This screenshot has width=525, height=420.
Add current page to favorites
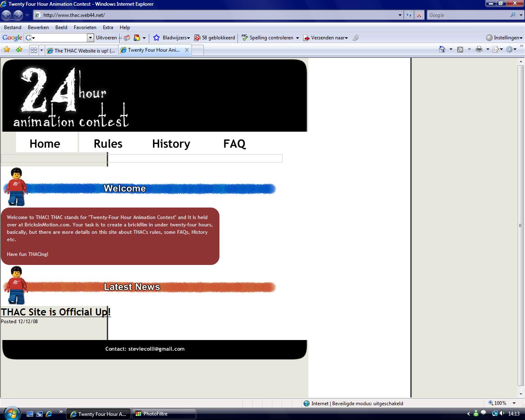19,50
